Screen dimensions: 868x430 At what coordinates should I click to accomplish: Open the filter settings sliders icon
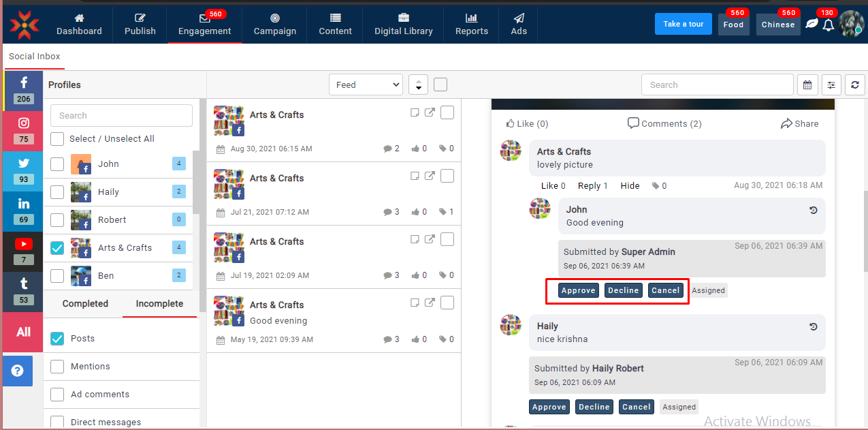(x=831, y=85)
